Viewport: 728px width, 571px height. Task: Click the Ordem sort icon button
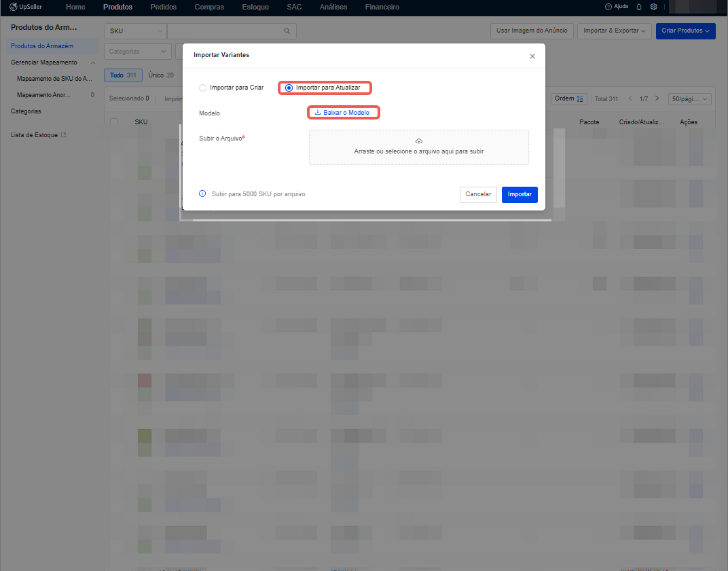(x=569, y=99)
